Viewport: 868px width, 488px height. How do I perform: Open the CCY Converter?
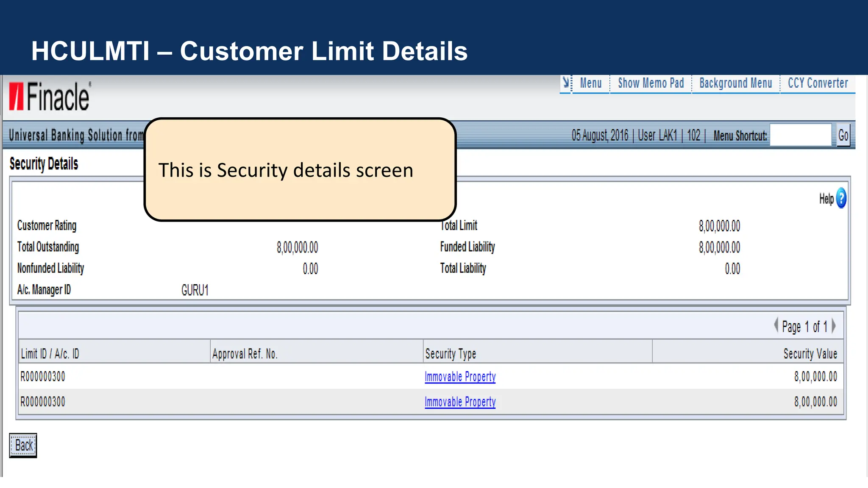pyautogui.click(x=818, y=83)
